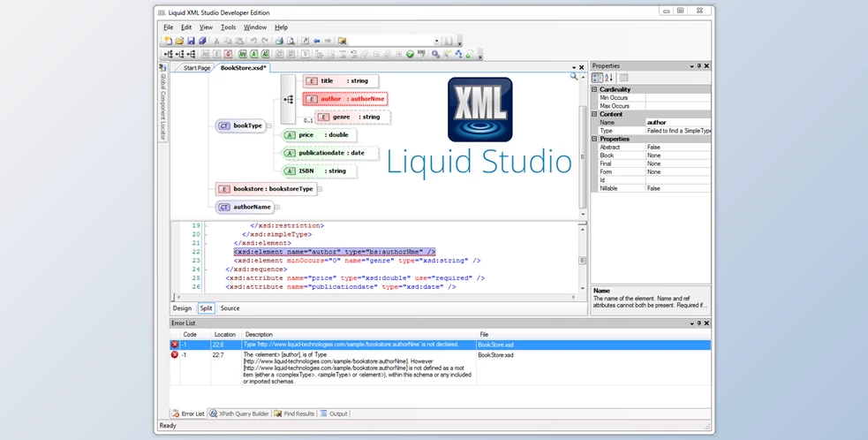
Task: Close the BookStore.xsd document with X button
Action: click(582, 68)
